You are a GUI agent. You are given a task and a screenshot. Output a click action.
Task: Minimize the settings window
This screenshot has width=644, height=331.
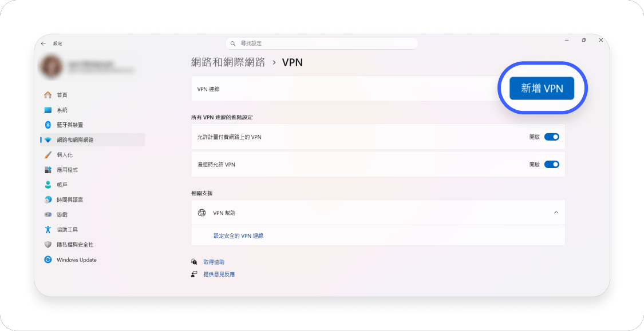point(567,40)
